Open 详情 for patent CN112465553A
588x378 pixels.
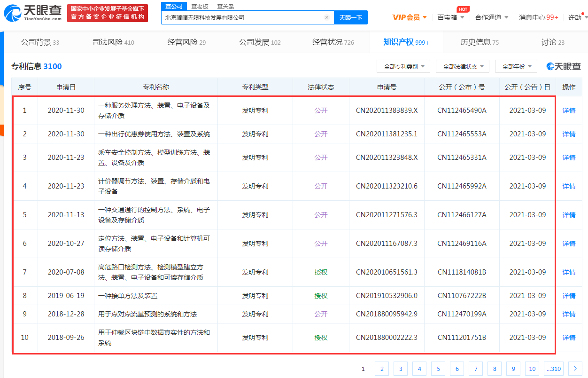pyautogui.click(x=569, y=134)
